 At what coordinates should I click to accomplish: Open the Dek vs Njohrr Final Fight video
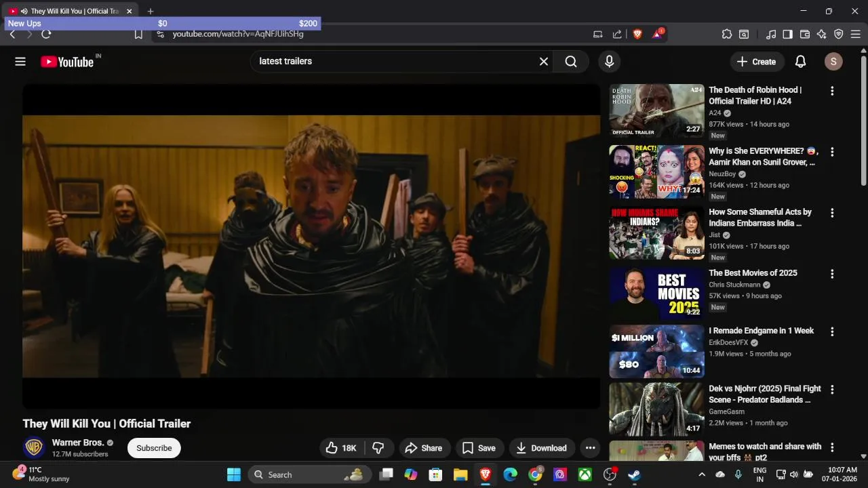coord(765,394)
